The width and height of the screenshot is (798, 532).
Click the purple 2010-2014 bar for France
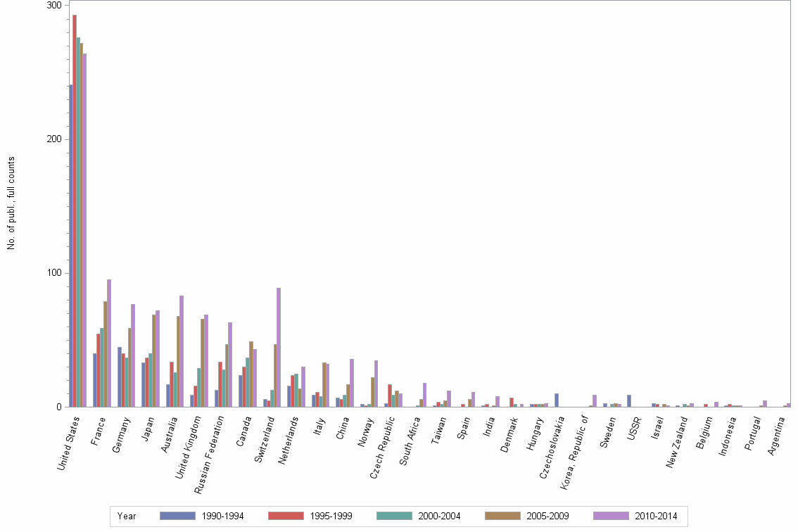click(x=109, y=343)
